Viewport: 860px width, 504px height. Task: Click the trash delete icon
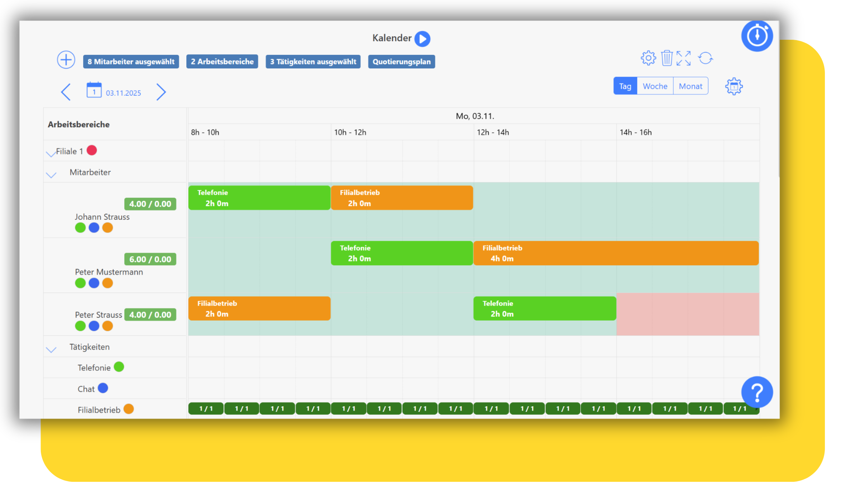(667, 58)
